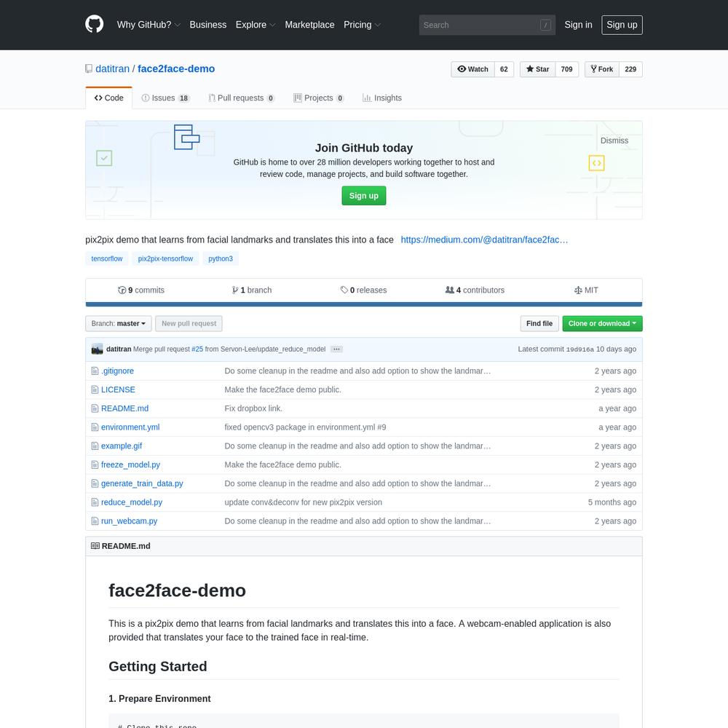Click the file icon beside run_webcam.py
The image size is (728, 728).
point(95,521)
